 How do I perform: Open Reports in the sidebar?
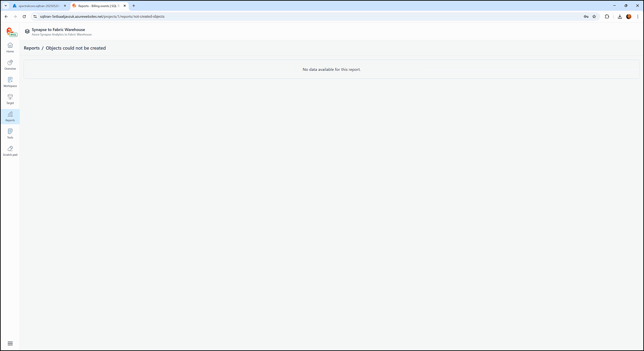[10, 116]
